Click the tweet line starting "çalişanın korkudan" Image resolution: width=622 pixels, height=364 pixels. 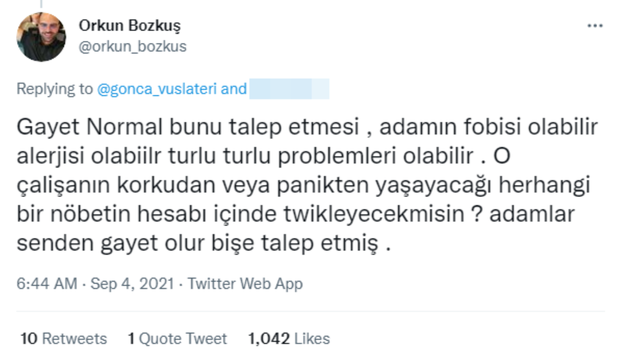tap(303, 186)
